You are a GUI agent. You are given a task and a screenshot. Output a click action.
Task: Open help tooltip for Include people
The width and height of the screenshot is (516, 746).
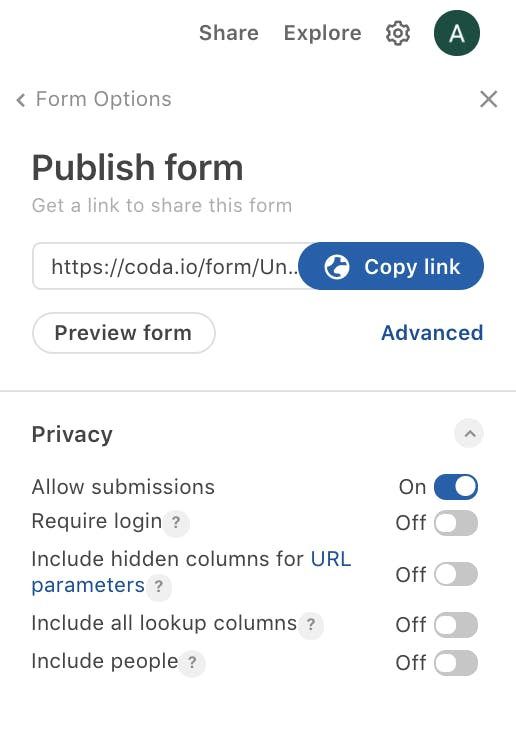[192, 662]
